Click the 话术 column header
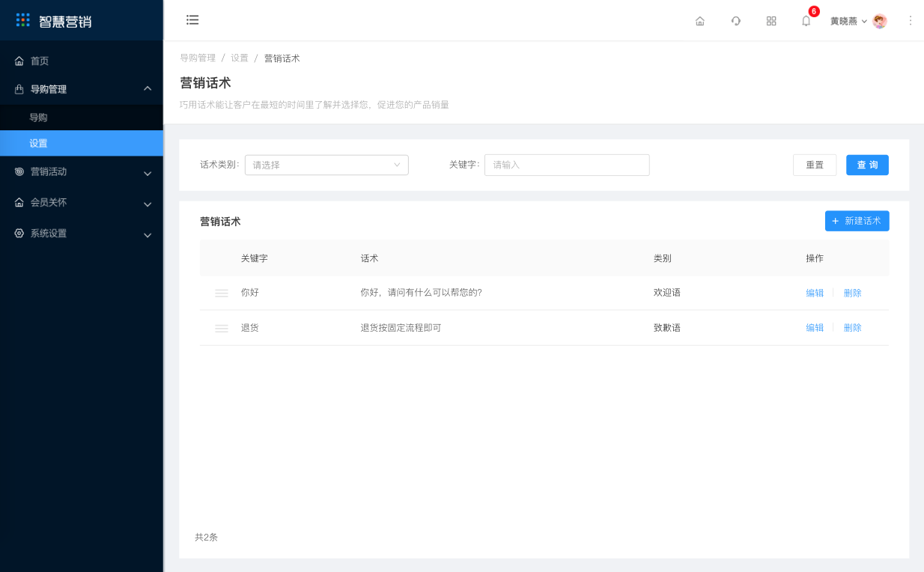 tap(370, 258)
